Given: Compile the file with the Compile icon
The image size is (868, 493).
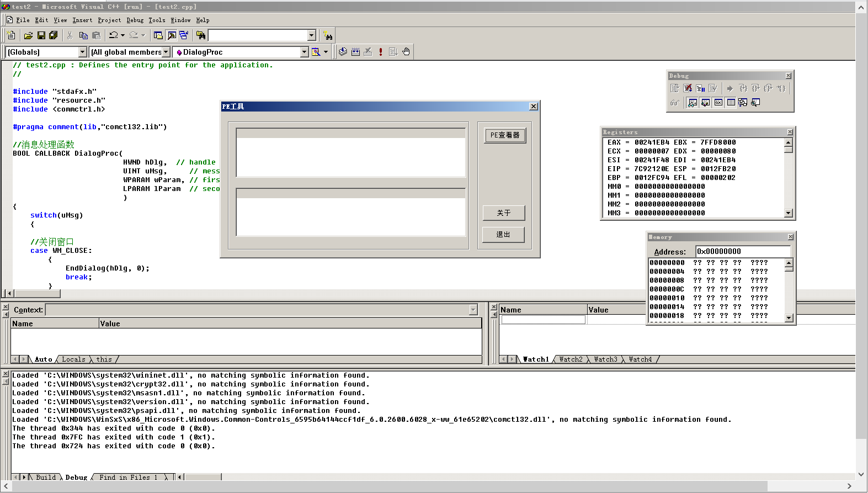Looking at the screenshot, I should click(343, 52).
